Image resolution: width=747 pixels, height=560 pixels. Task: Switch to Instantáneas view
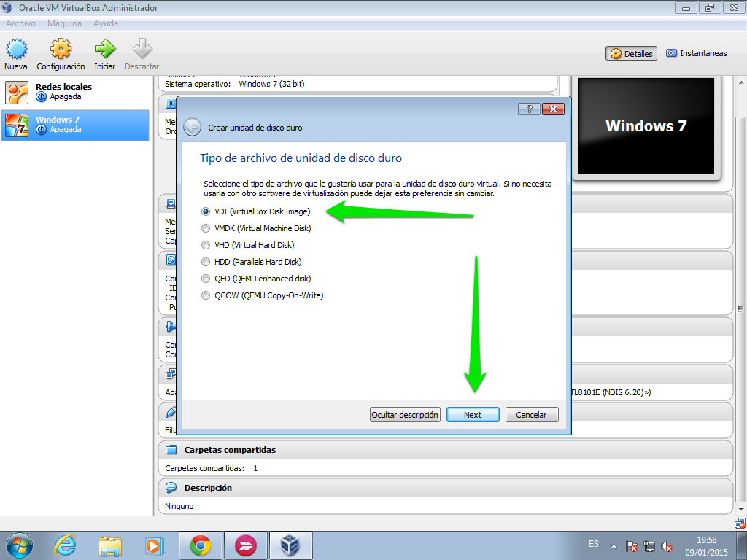pyautogui.click(x=697, y=53)
